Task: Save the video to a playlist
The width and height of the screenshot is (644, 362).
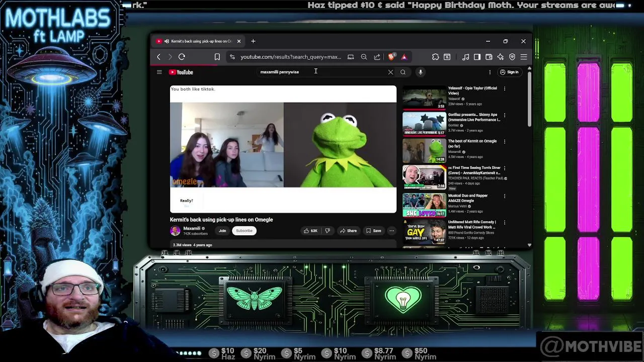Action: tap(373, 231)
